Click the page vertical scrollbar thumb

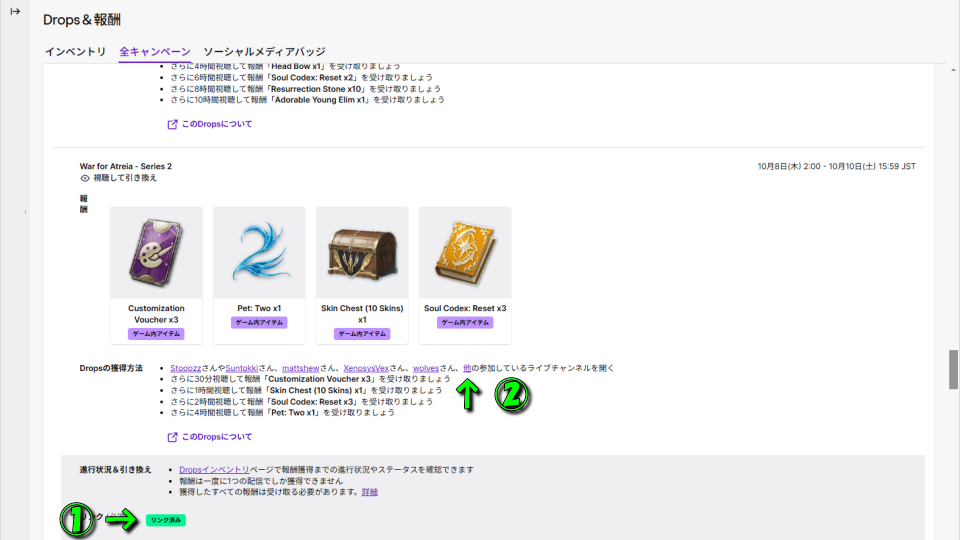[x=953, y=369]
